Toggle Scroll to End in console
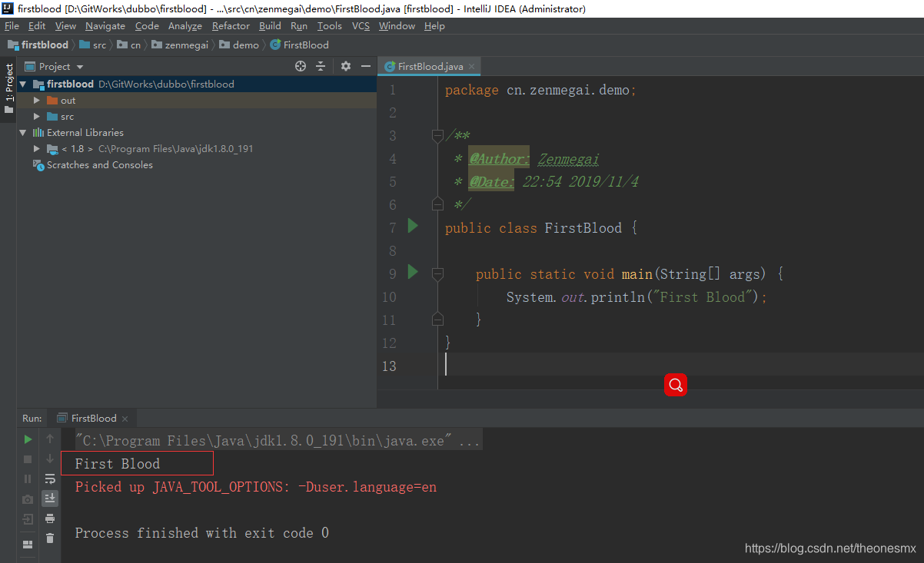Screen dimensions: 924x563 point(50,498)
